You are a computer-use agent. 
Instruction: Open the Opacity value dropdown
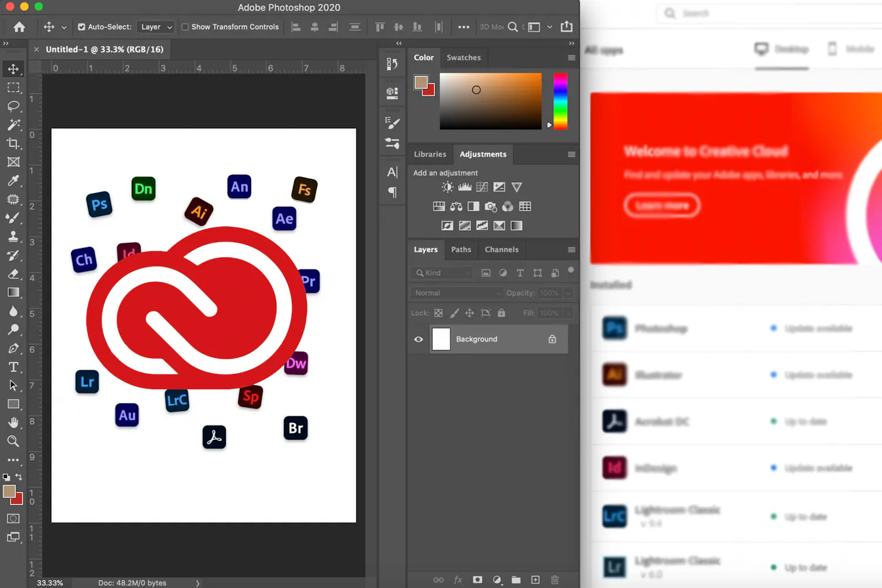(x=568, y=293)
